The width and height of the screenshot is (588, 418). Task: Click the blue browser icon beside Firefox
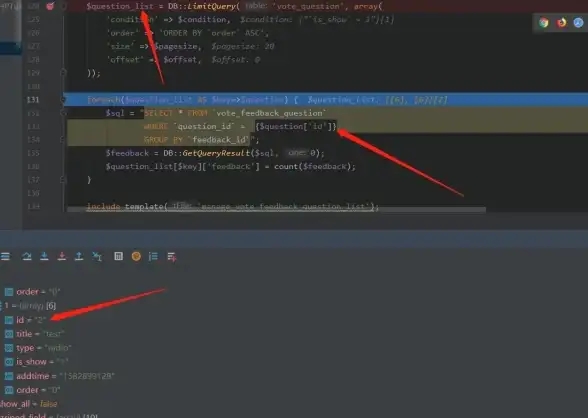pyautogui.click(x=579, y=23)
